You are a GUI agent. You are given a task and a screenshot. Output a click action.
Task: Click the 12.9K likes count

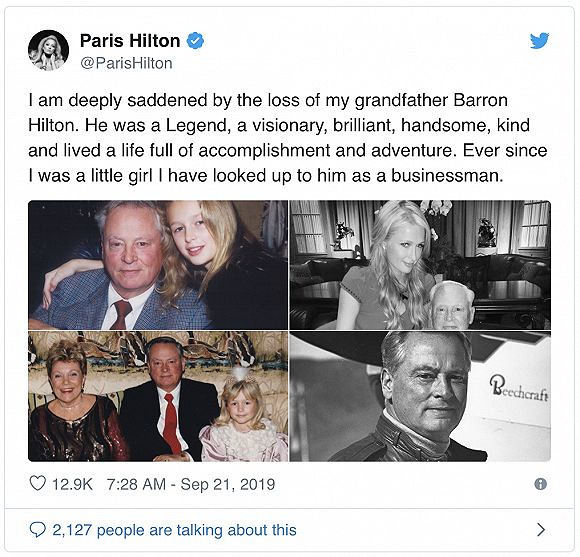[x=72, y=484]
